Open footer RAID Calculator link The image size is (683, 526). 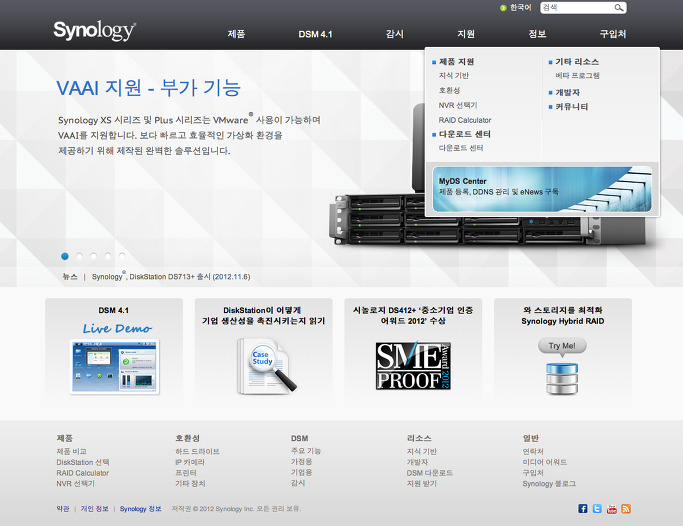pos(83,473)
